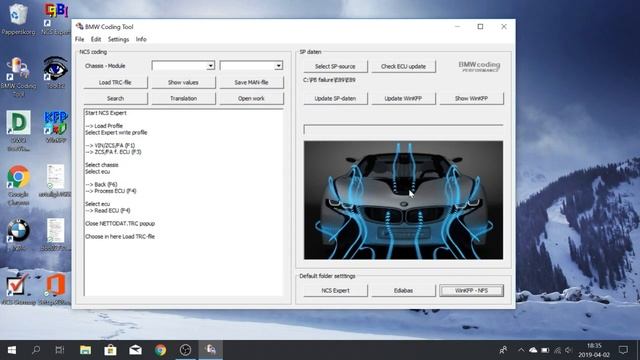
Task: Click the SP-source path text under Select SP-source
Action: coord(329,80)
